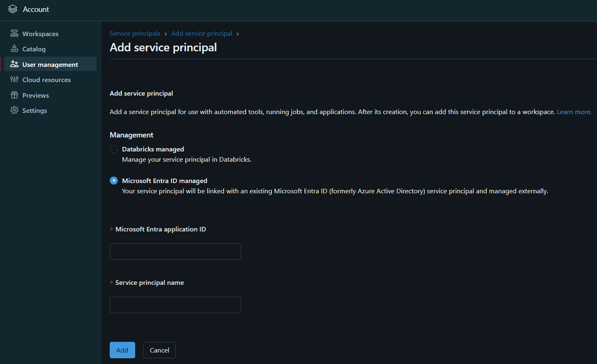597x364 pixels.
Task: Click the Add service principal breadcrumb
Action: tap(202, 34)
